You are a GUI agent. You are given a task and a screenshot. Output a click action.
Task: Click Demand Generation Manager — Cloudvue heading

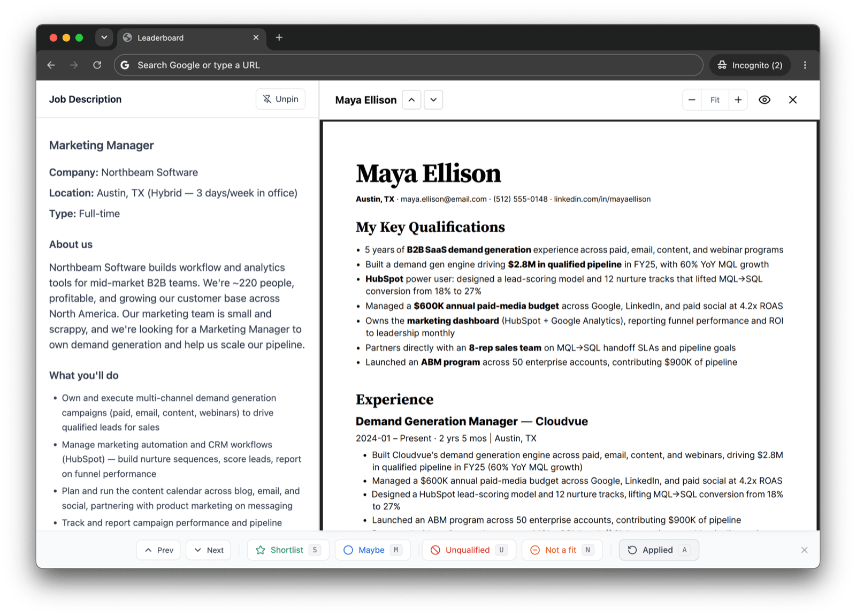(472, 421)
